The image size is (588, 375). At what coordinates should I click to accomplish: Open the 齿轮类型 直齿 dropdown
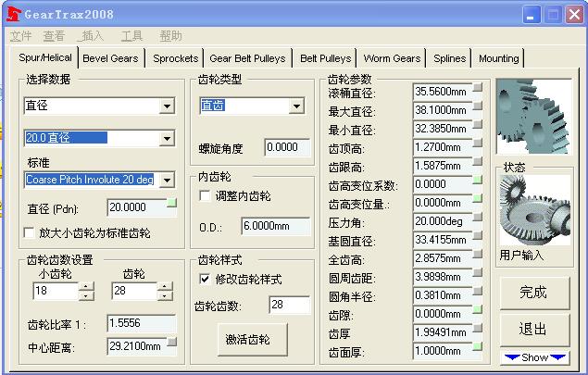coord(296,106)
